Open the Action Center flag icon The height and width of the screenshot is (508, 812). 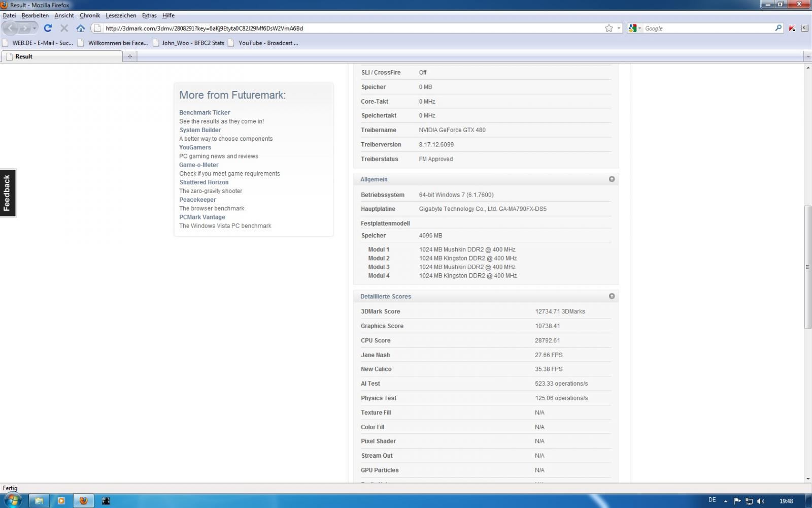pos(737,501)
